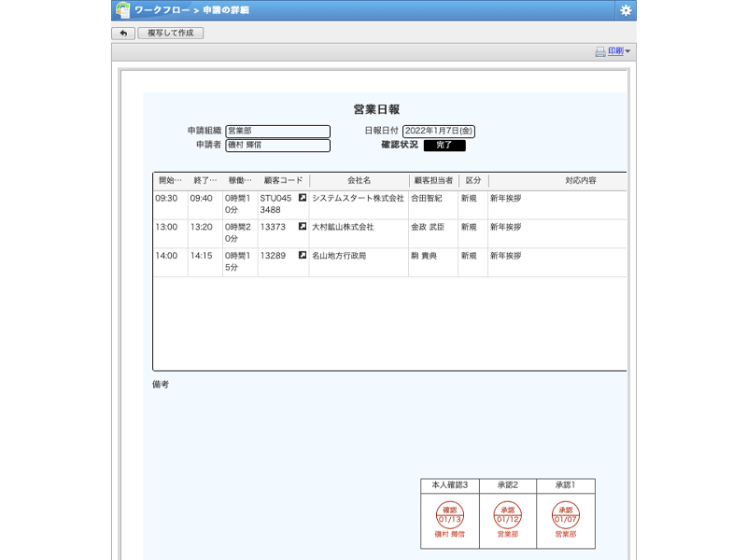Open customer link icon for STU0453488

pyautogui.click(x=302, y=198)
